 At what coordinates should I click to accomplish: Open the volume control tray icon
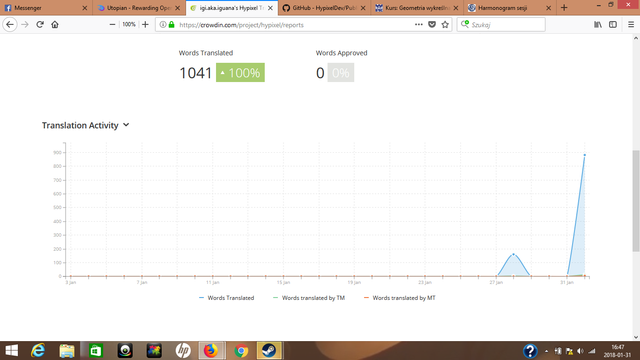(x=580, y=351)
